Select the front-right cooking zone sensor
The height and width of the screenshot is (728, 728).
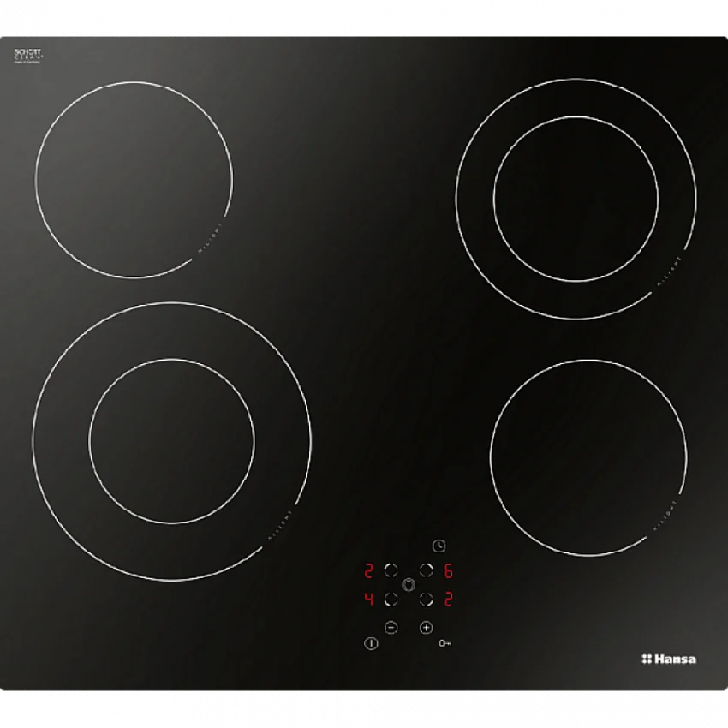tap(427, 600)
